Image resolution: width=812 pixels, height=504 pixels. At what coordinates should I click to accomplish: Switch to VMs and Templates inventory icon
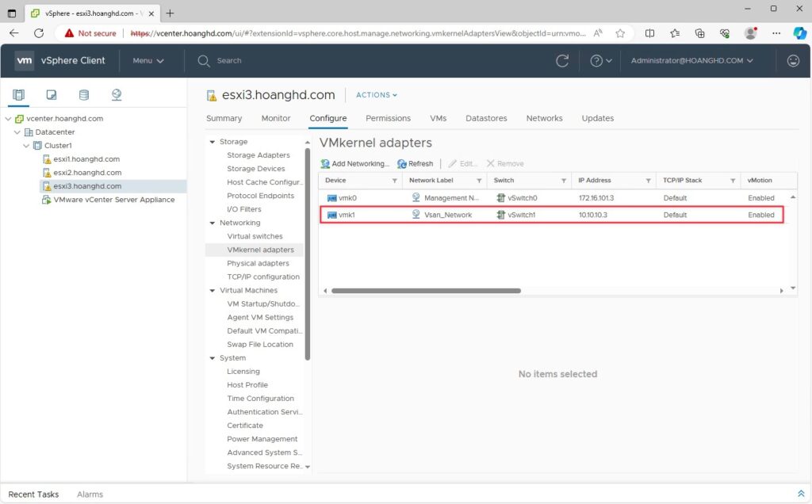point(52,94)
